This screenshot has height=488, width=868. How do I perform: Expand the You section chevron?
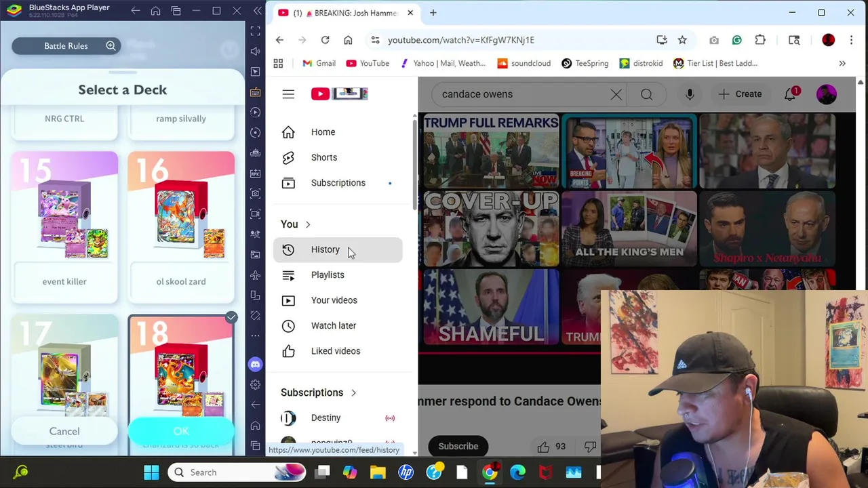[x=308, y=224]
